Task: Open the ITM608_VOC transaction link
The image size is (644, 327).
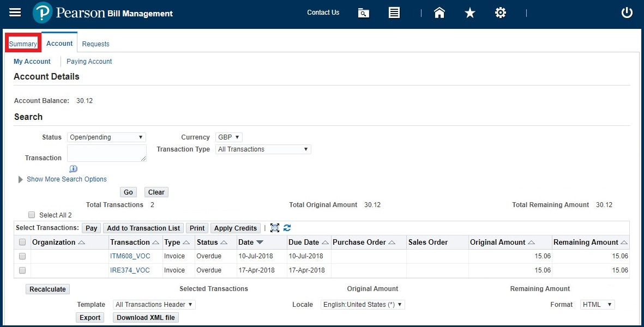Action: click(130, 256)
